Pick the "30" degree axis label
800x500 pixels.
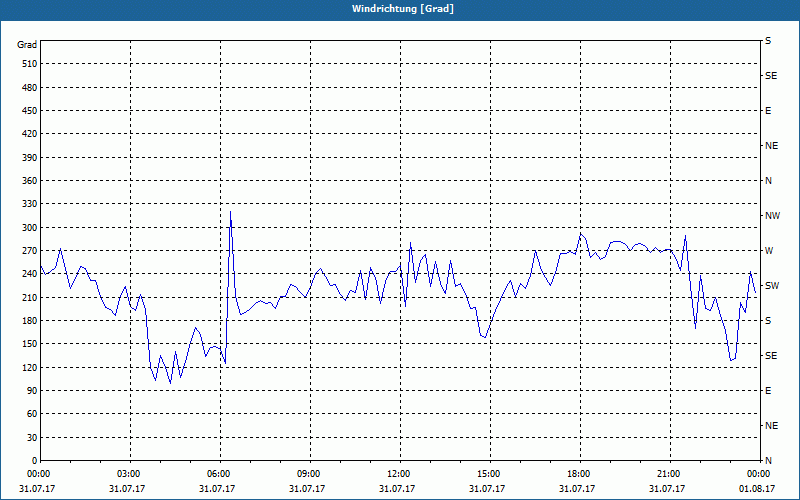pos(32,438)
